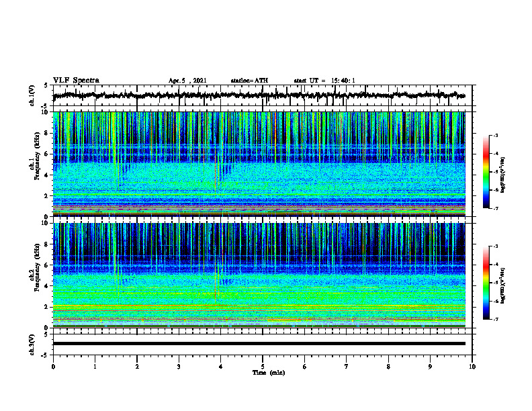Click the "-3" label on ch.1 color bar

click(495, 135)
